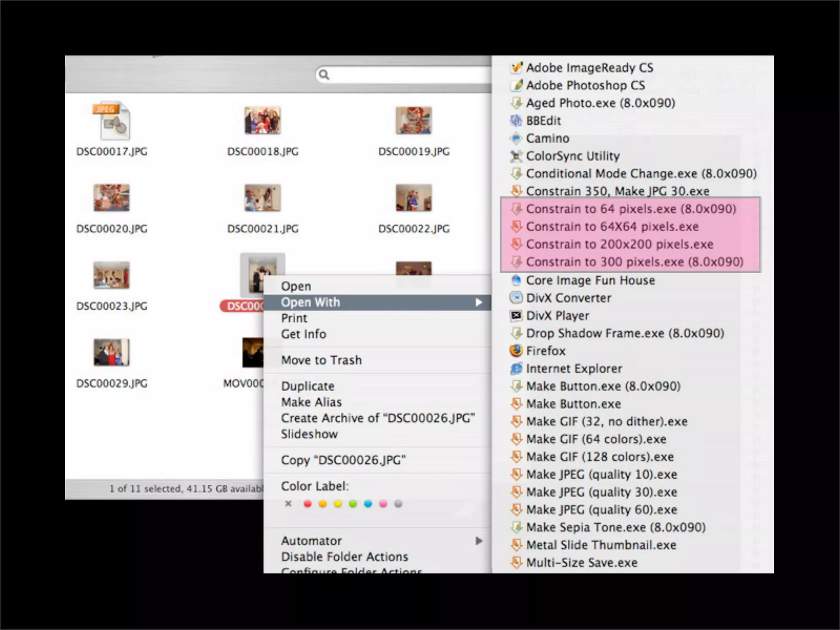Expand the Automator submenu arrow
The width and height of the screenshot is (840, 630).
click(x=478, y=541)
